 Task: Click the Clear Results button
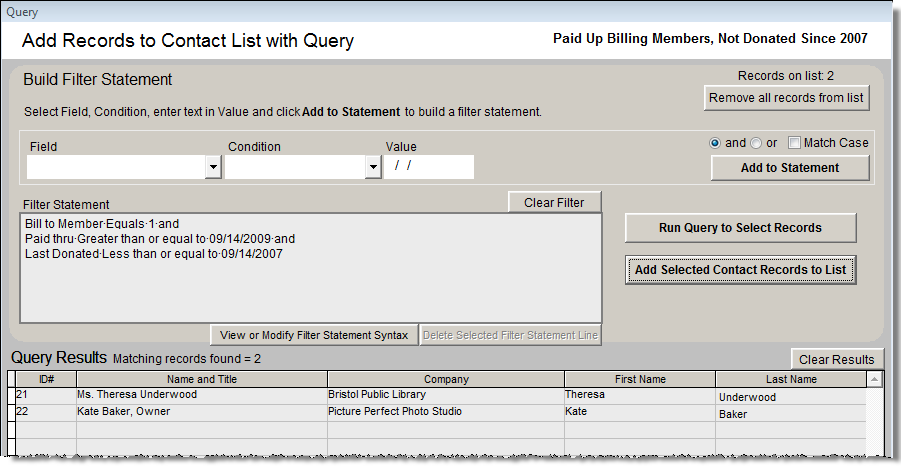pyautogui.click(x=837, y=360)
